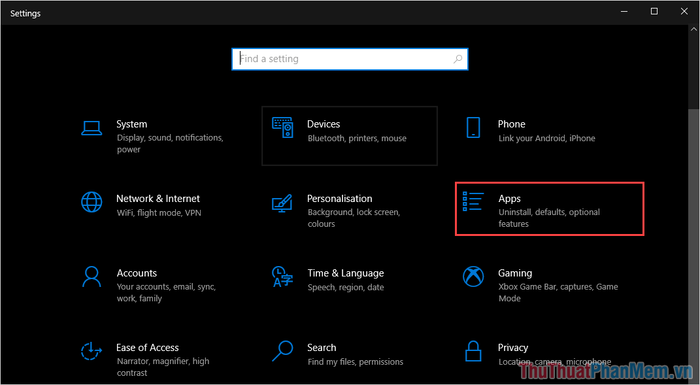Open Personalisation settings title
The image size is (700, 385).
(x=340, y=199)
